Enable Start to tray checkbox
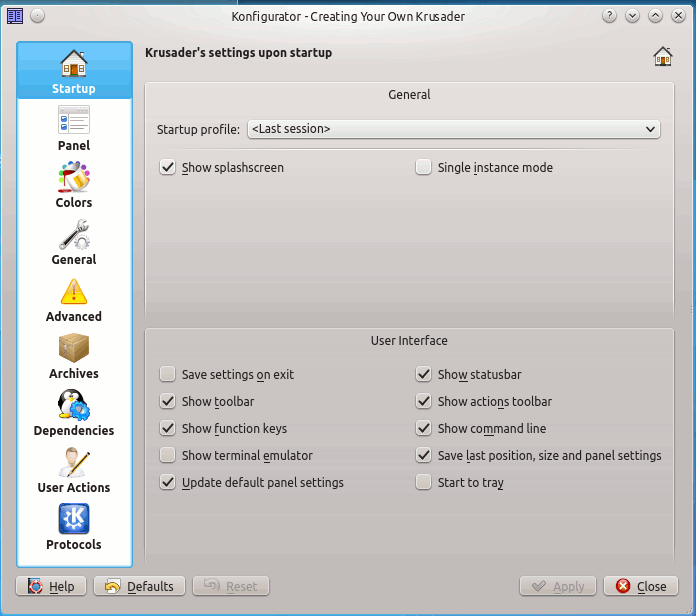 (x=423, y=482)
